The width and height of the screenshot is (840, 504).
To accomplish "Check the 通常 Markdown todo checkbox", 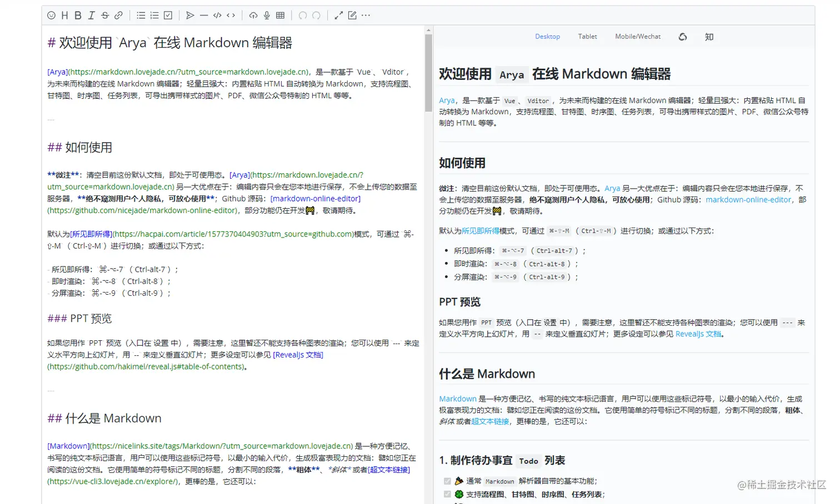I will point(447,481).
